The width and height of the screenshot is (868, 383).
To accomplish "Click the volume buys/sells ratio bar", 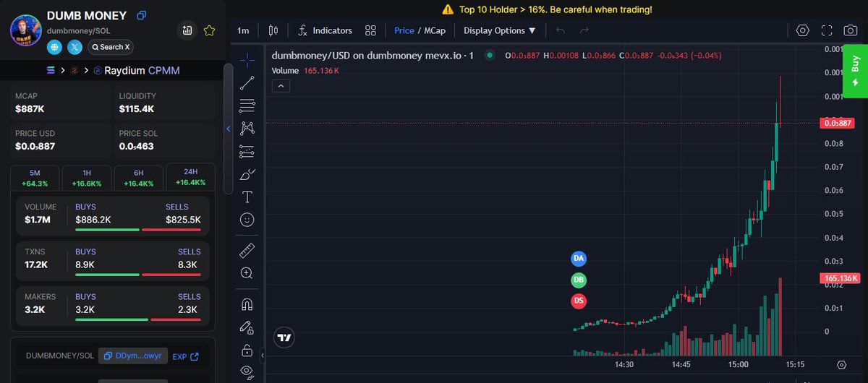I will pos(138,230).
